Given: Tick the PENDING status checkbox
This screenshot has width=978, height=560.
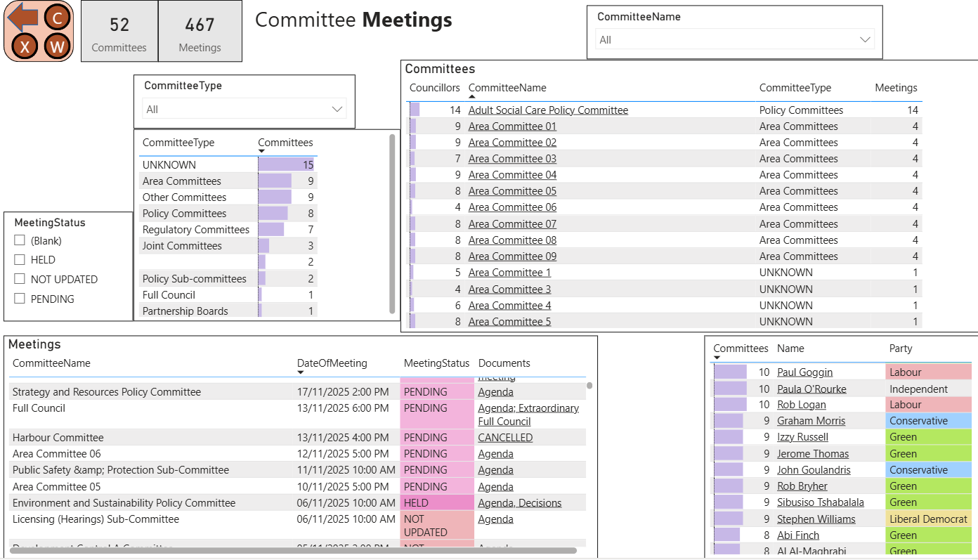Looking at the screenshot, I should (20, 299).
